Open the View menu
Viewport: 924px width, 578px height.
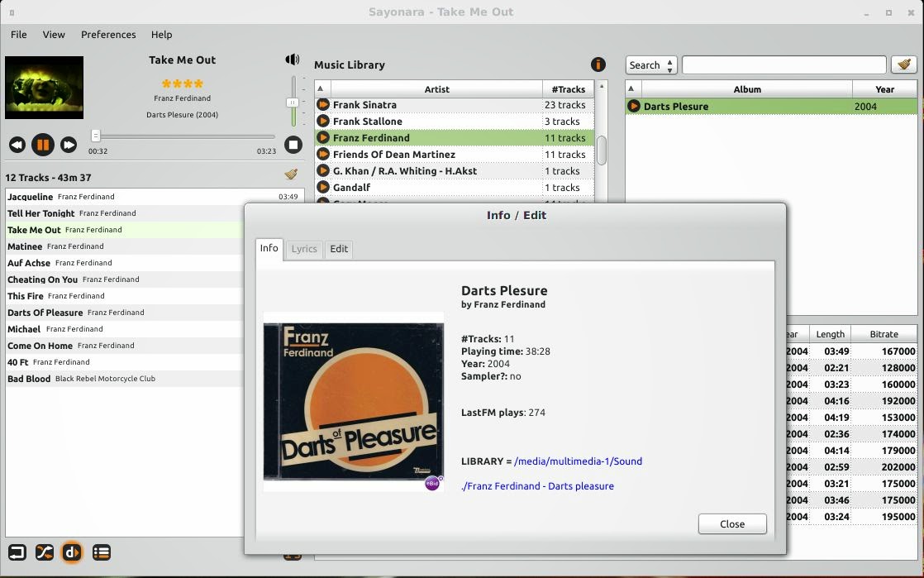(x=54, y=34)
